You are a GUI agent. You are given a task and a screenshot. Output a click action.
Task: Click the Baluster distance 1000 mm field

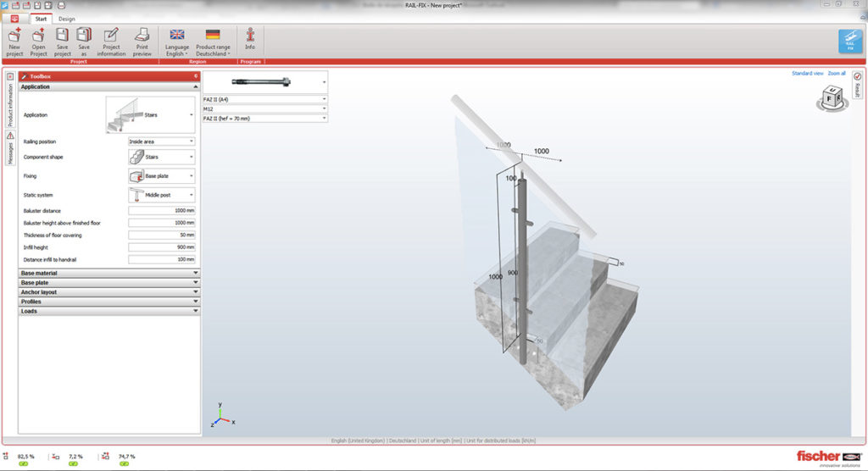coord(161,211)
